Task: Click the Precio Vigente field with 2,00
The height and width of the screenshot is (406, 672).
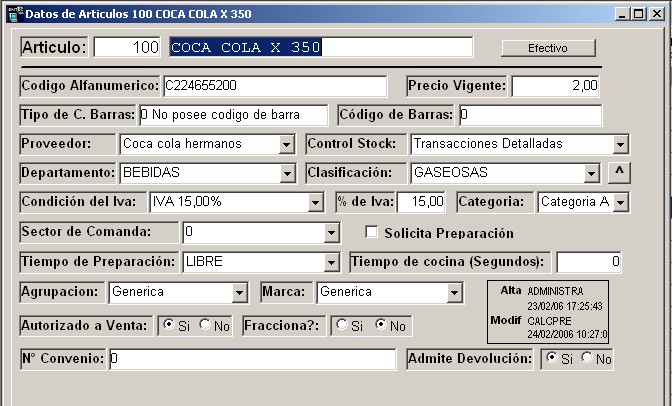Action: 555,86
